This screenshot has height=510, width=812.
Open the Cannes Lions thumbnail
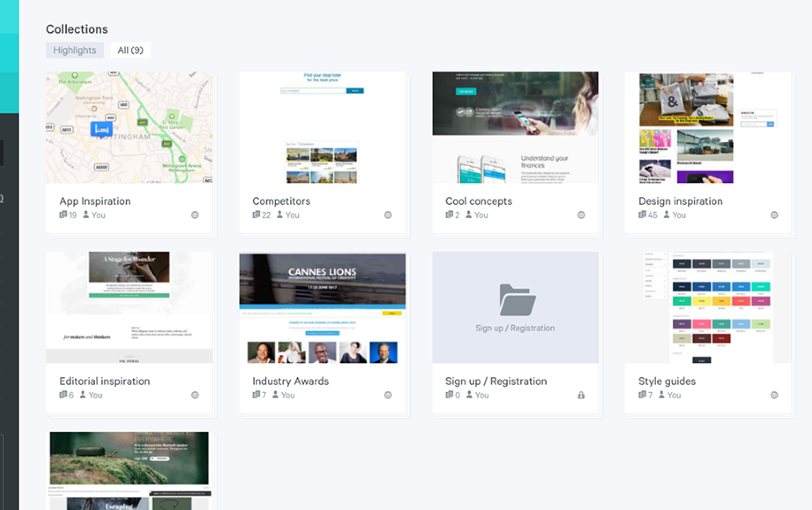click(322, 307)
